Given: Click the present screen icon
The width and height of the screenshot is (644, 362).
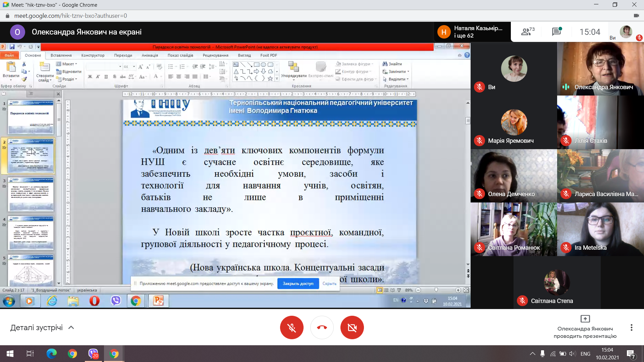Looking at the screenshot, I should (585, 319).
